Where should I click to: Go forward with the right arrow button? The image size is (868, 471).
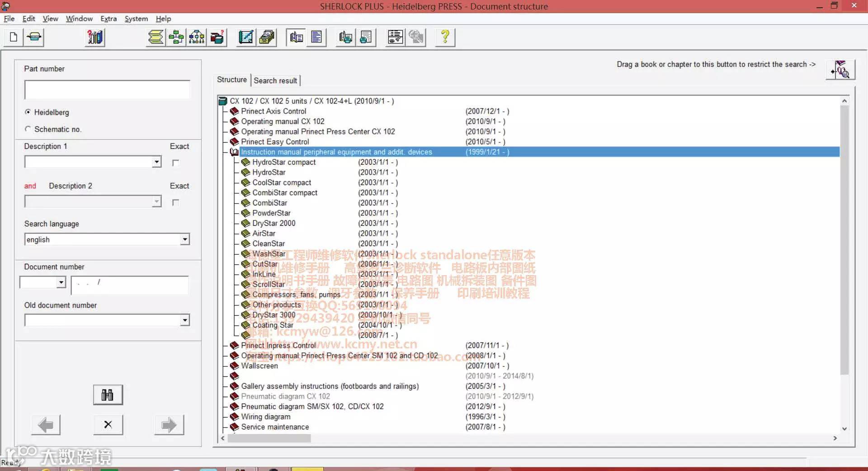tap(169, 425)
